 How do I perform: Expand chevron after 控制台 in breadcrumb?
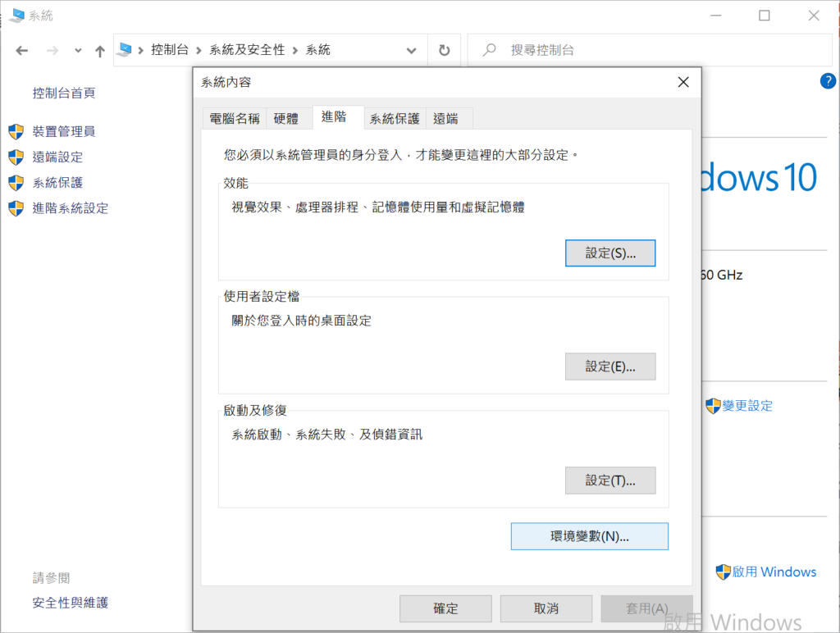199,50
